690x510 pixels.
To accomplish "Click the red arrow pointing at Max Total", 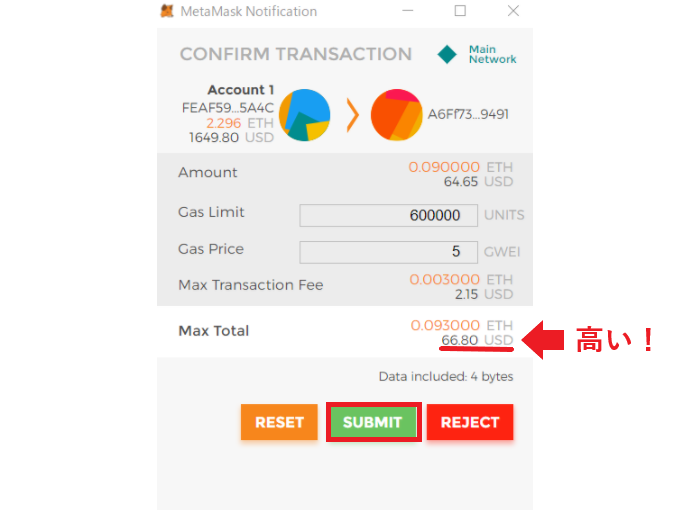I will click(543, 340).
